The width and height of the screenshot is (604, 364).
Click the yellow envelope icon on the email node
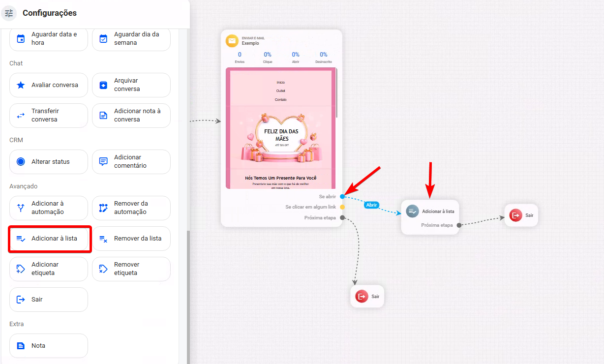[232, 41]
